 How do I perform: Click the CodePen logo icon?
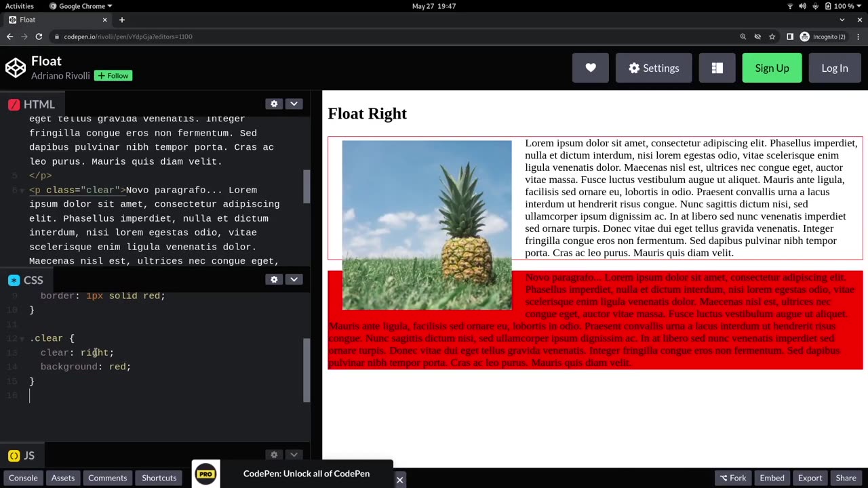pyautogui.click(x=15, y=68)
